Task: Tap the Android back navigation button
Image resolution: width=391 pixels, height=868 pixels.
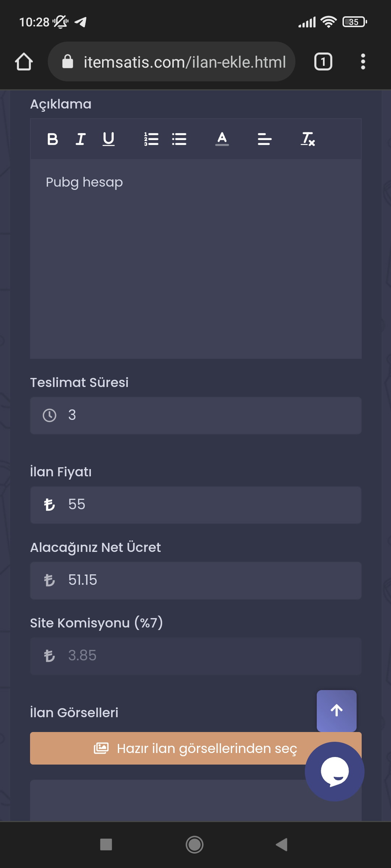Action: point(282,845)
